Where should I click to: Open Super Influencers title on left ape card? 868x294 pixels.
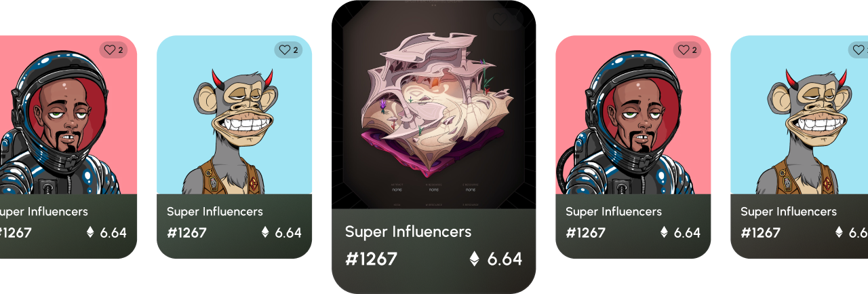tap(215, 212)
